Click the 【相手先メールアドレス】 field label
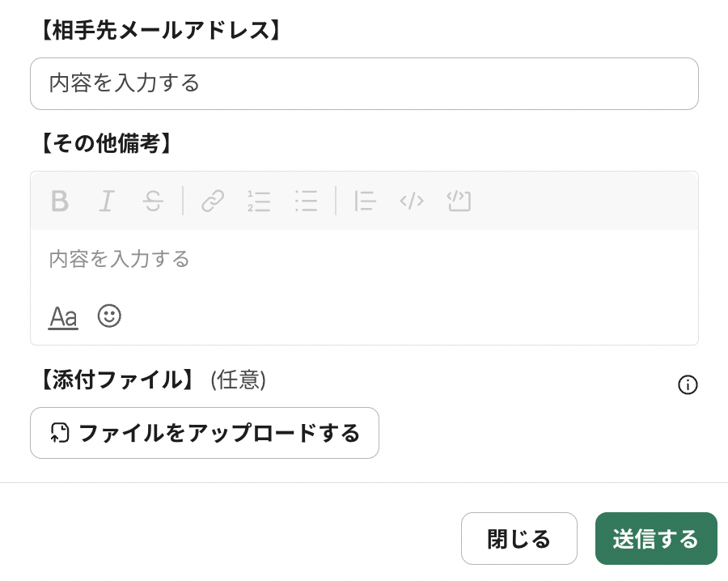 (x=160, y=31)
